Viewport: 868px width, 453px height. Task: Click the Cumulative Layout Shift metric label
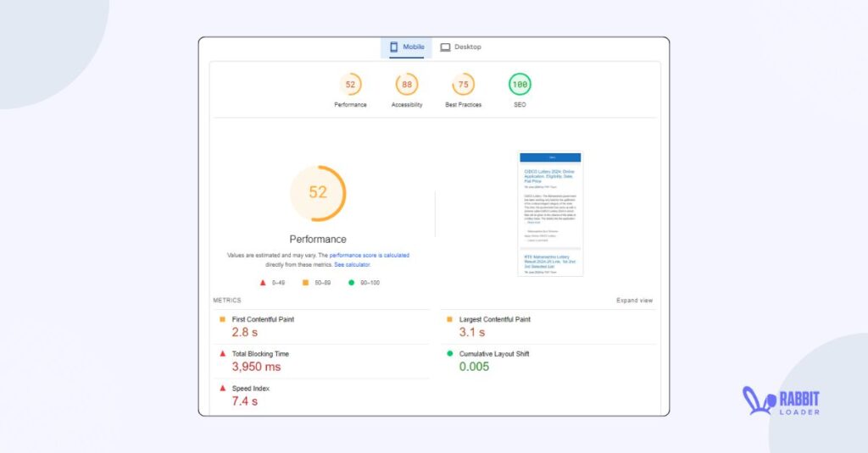(494, 354)
